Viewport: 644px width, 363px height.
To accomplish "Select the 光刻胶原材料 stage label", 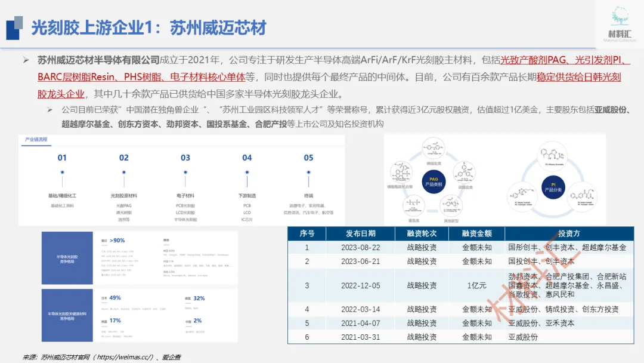I will click(x=123, y=196).
